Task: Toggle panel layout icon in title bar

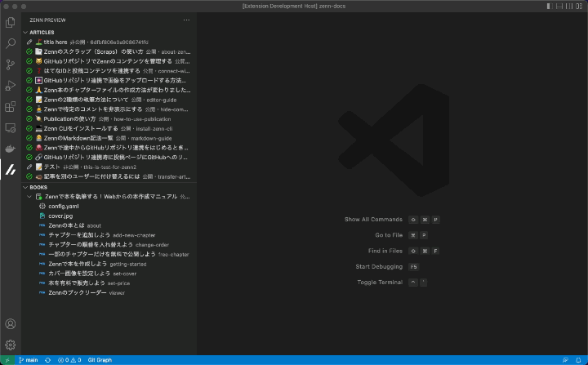Action: [x=559, y=6]
